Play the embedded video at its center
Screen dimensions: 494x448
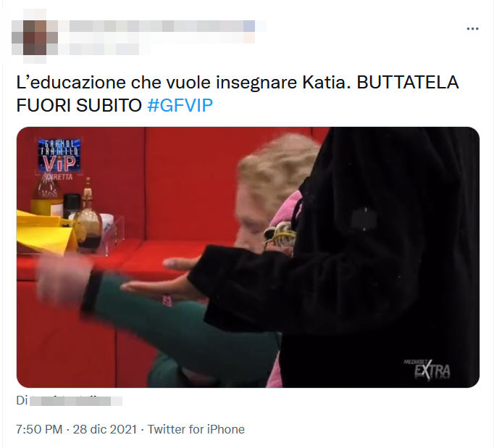pyautogui.click(x=248, y=257)
